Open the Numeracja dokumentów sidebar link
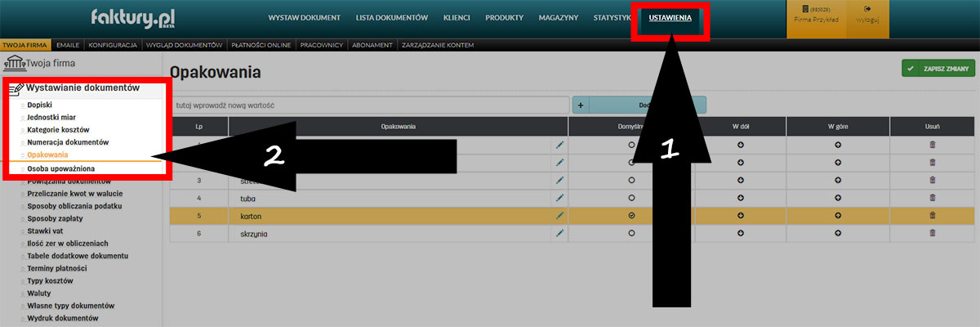Image resolution: width=980 pixels, height=327 pixels. click(x=68, y=142)
